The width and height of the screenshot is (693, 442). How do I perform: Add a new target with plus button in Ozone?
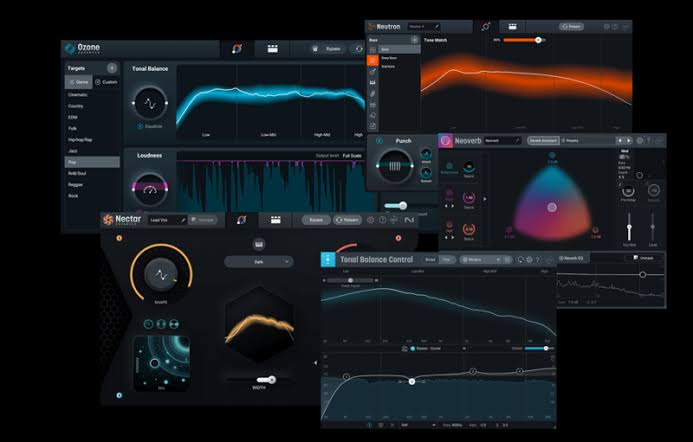(x=112, y=68)
